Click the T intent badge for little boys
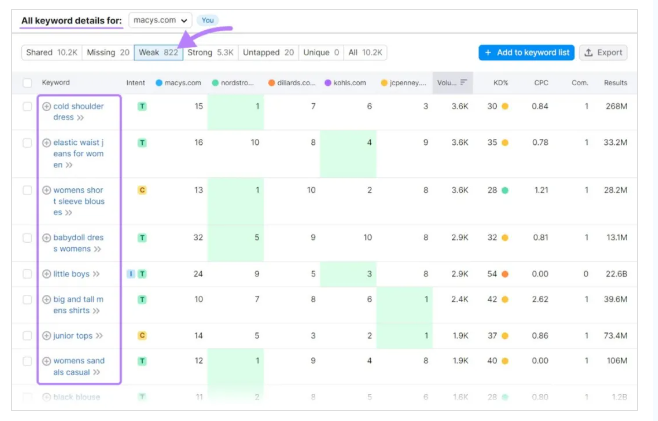The width and height of the screenshot is (658, 421). coord(142,274)
